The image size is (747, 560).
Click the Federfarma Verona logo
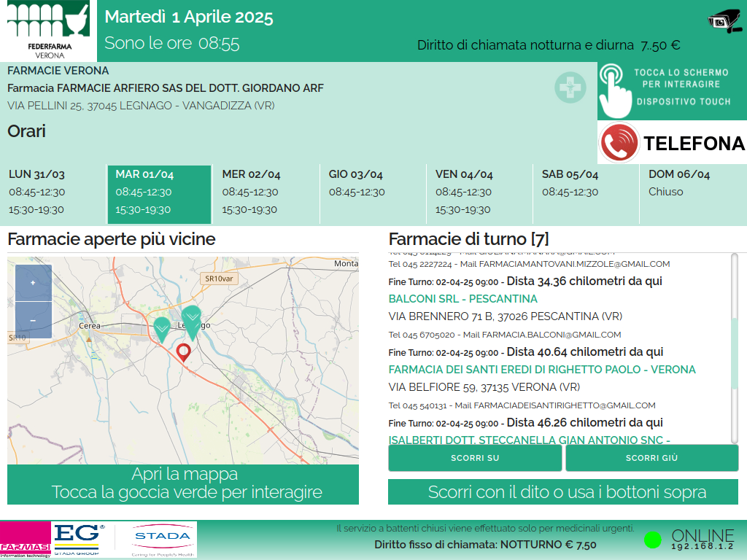48,31
